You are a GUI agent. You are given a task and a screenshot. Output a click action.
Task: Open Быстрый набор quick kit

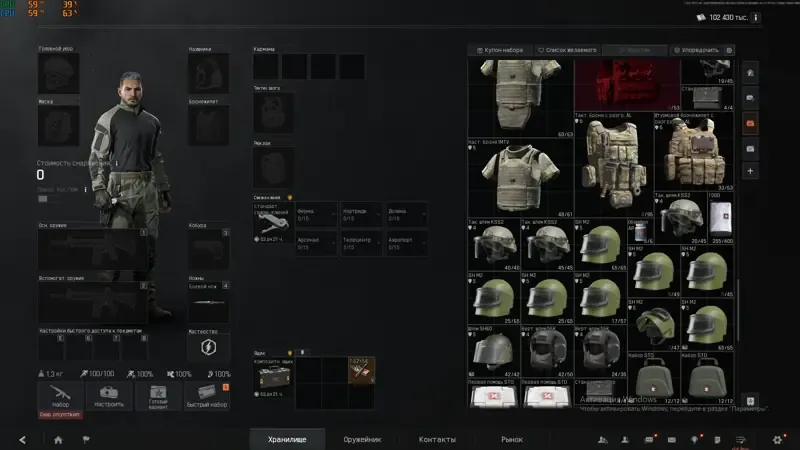(207, 396)
